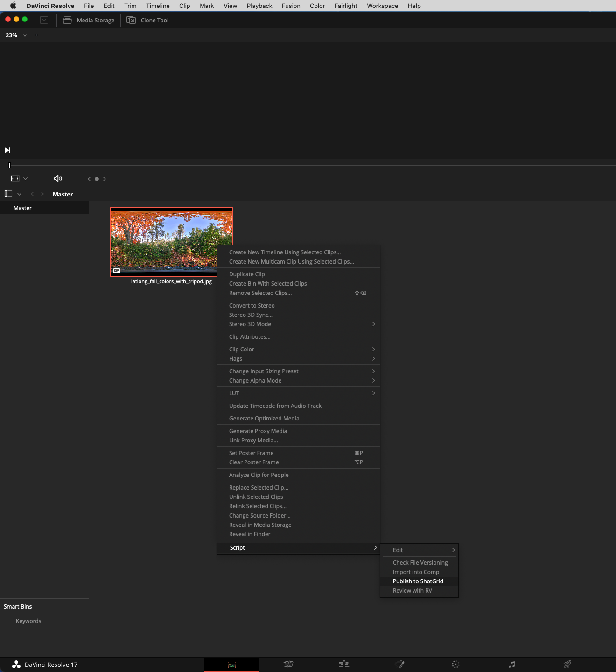
Task: Open Clip Attributes dialog
Action: 299,337
